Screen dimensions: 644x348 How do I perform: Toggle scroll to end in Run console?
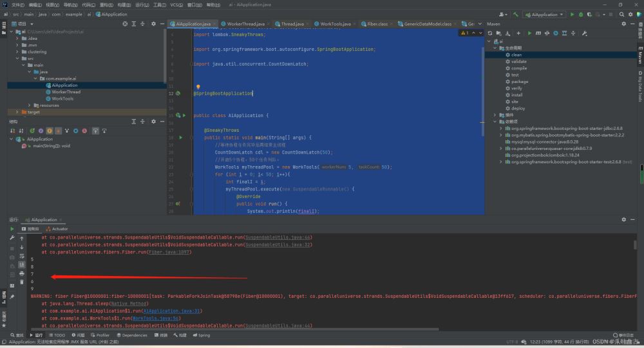click(22, 264)
